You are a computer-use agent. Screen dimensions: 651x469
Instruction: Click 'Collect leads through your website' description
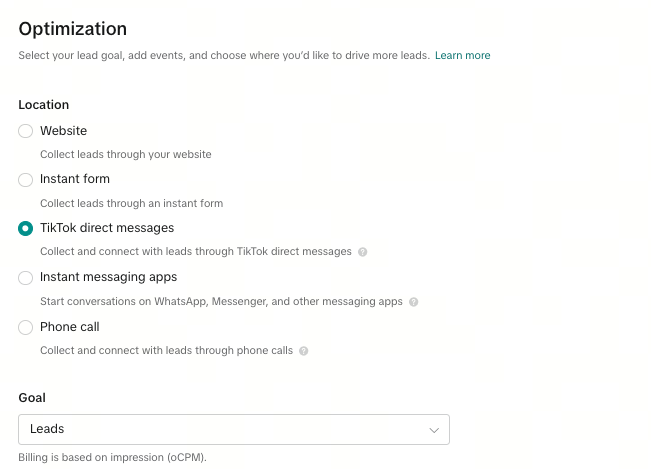tap(126, 154)
